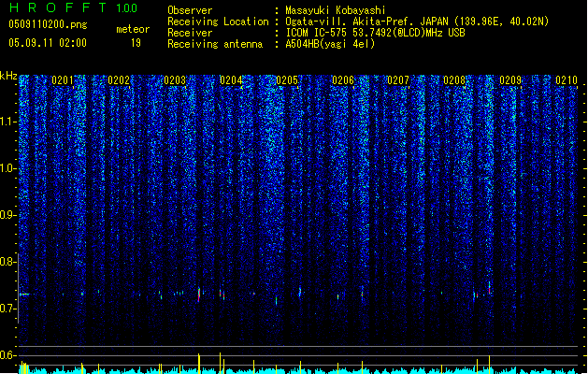Click the cyan echo trace at spectrogram start
The height and width of the screenshot is (374, 588).
click(x=24, y=295)
